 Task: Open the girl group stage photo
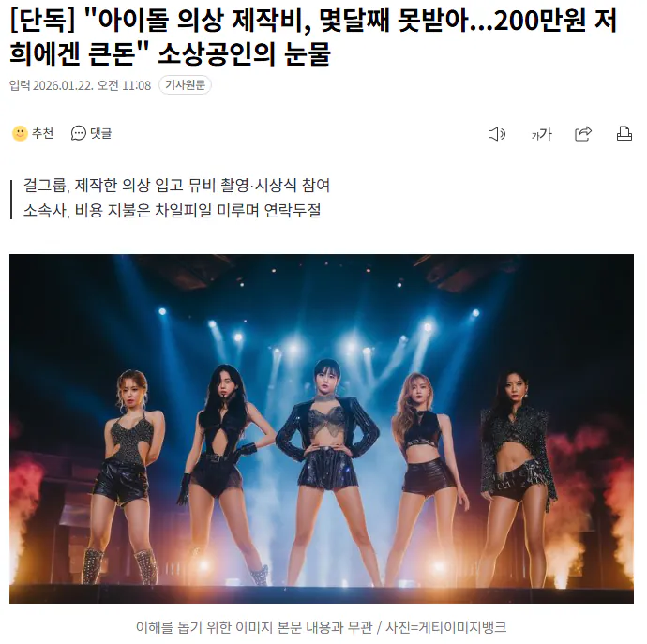click(x=322, y=428)
